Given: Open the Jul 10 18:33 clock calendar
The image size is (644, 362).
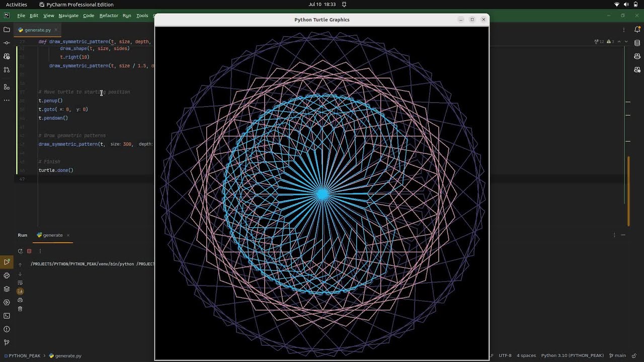Looking at the screenshot, I should 322,5.
